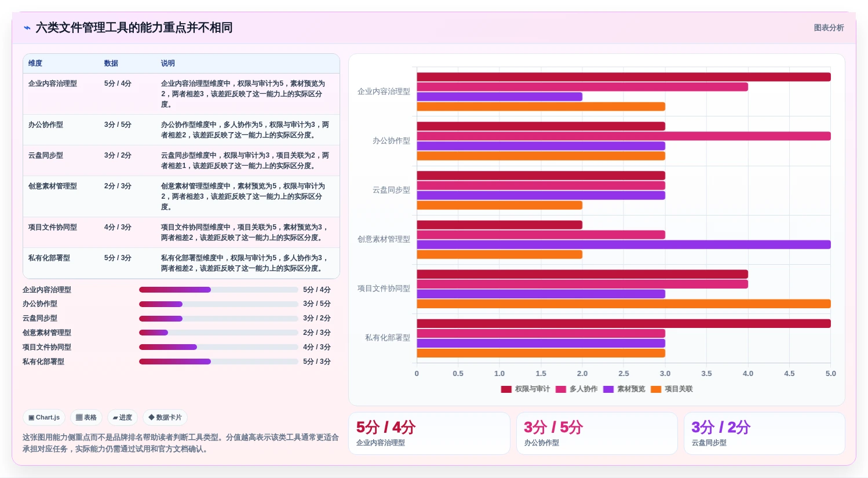This screenshot has height=478, width=868.
Task: Click 5分 / 3分 progress value for 私有化部署型
Action: 317,362
